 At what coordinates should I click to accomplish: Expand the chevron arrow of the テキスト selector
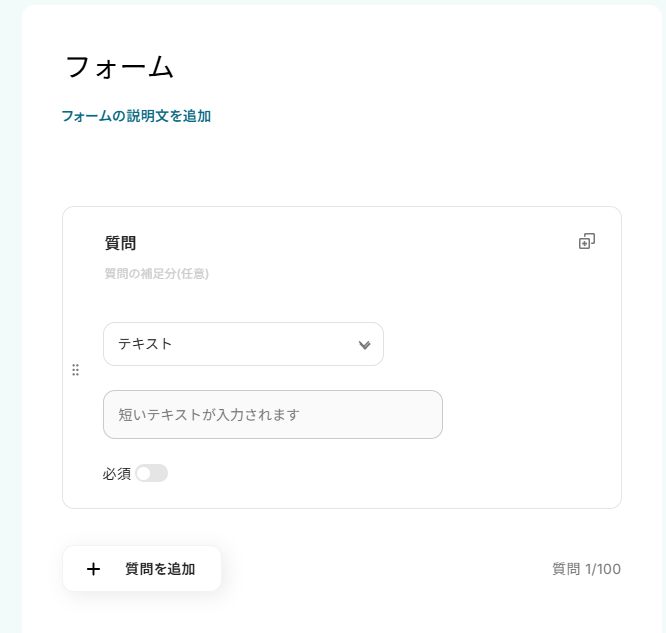click(x=364, y=345)
